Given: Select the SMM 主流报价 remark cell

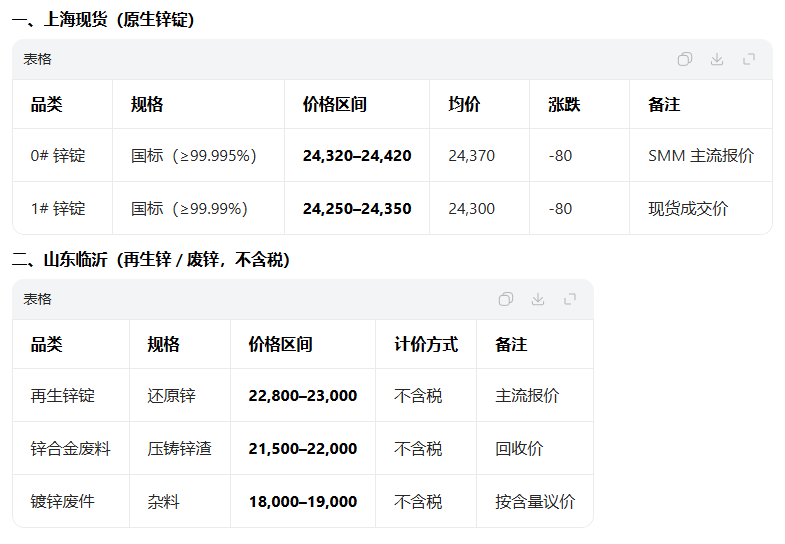Looking at the screenshot, I should coord(700,156).
